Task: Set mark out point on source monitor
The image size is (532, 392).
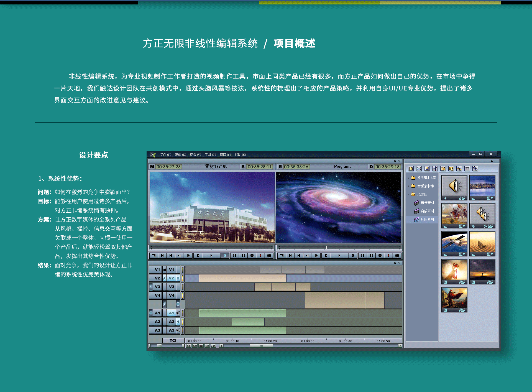Action: tap(225, 255)
